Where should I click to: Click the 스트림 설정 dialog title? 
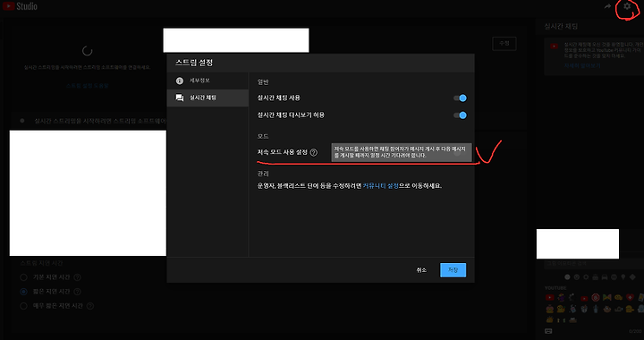click(x=194, y=63)
